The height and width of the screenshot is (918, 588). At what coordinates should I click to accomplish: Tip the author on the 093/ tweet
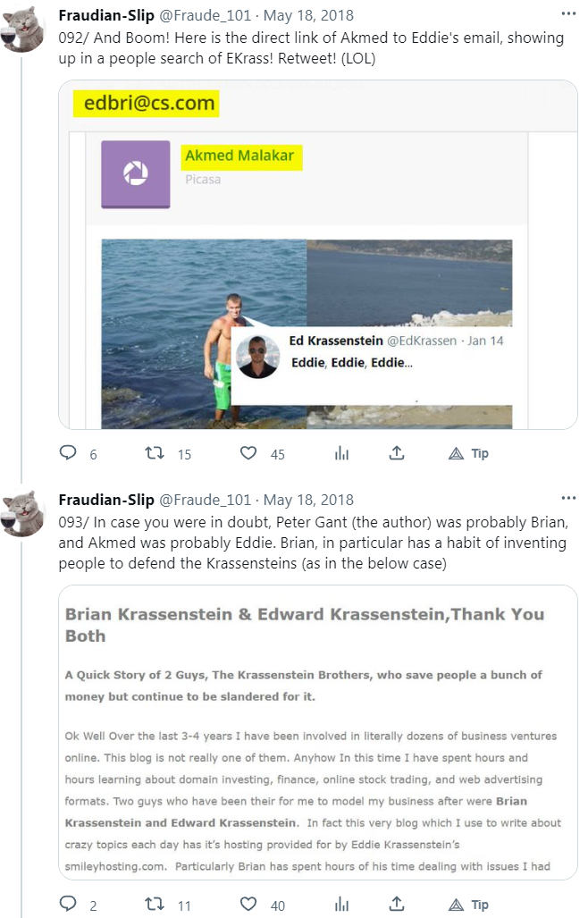click(469, 905)
